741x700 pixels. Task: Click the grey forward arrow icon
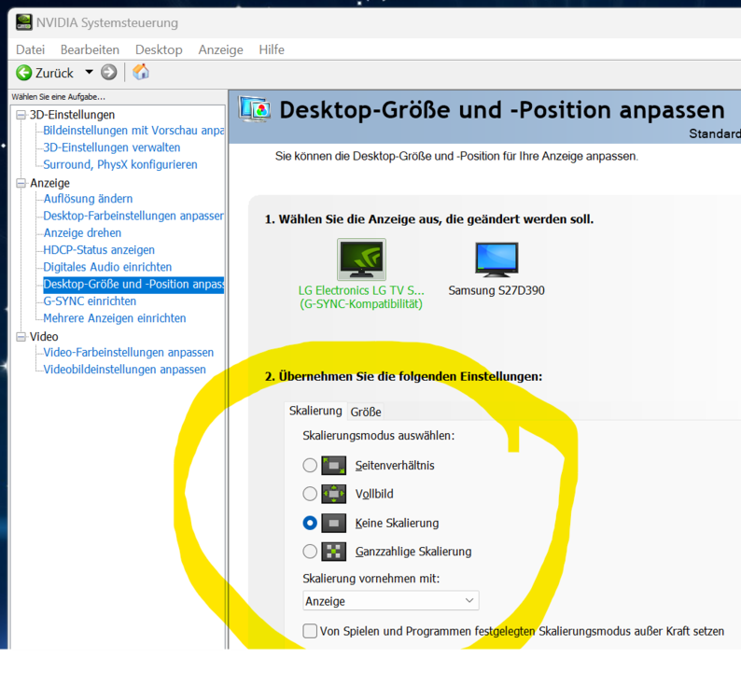click(108, 72)
